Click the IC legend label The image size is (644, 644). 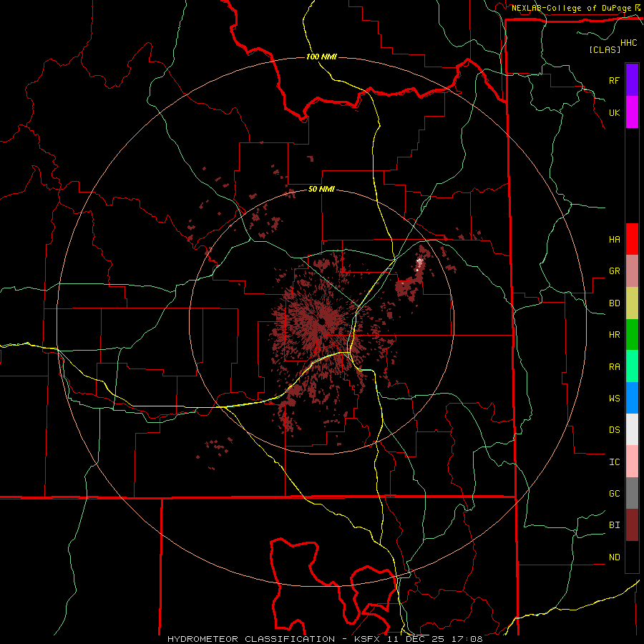point(614,462)
